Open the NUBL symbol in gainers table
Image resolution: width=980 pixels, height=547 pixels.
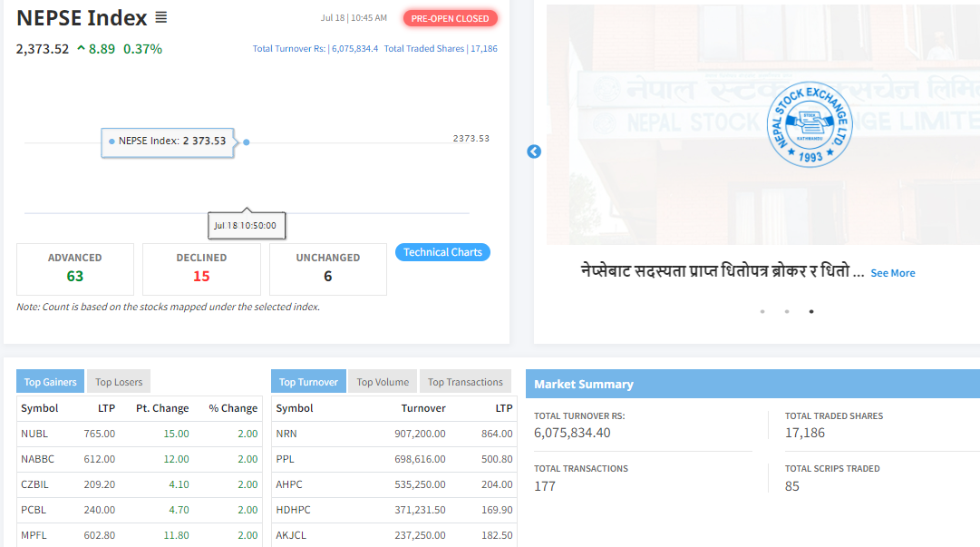[34, 434]
